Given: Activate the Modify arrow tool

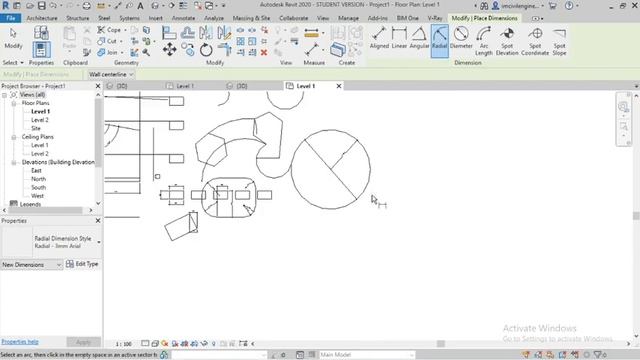Looking at the screenshot, I should tap(13, 38).
